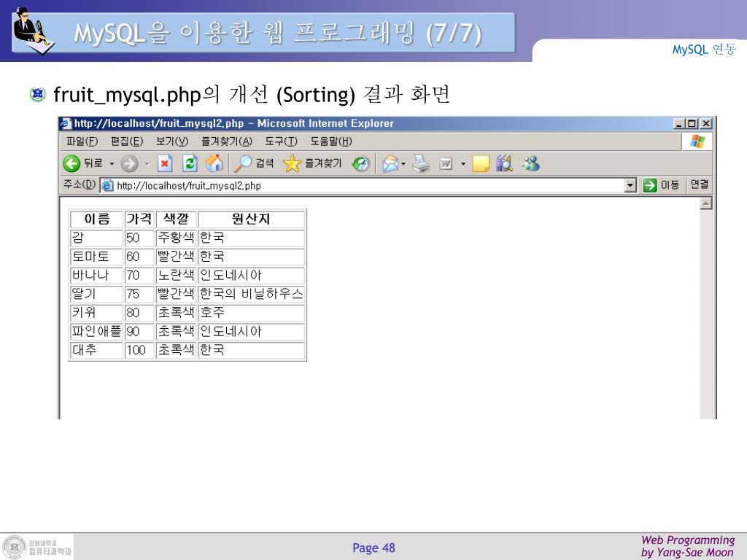This screenshot has width=747, height=560.
Task: Click the 이동 Go button
Action: 661,184
